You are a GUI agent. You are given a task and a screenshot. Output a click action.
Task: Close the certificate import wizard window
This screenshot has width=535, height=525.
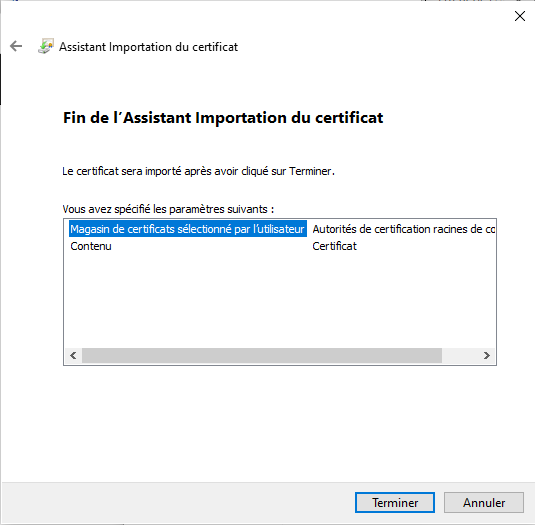coord(520,16)
